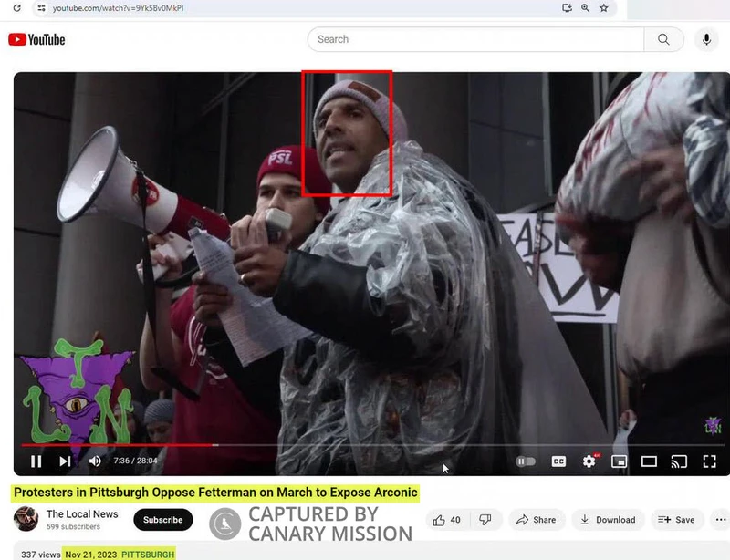This screenshot has width=730, height=560.
Task: Save video to a playlist
Action: coord(676,520)
